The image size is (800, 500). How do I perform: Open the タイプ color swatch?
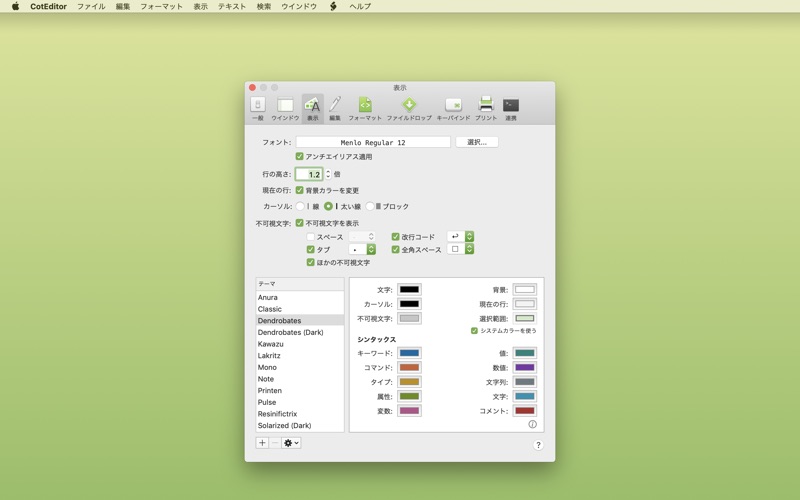[409, 381]
